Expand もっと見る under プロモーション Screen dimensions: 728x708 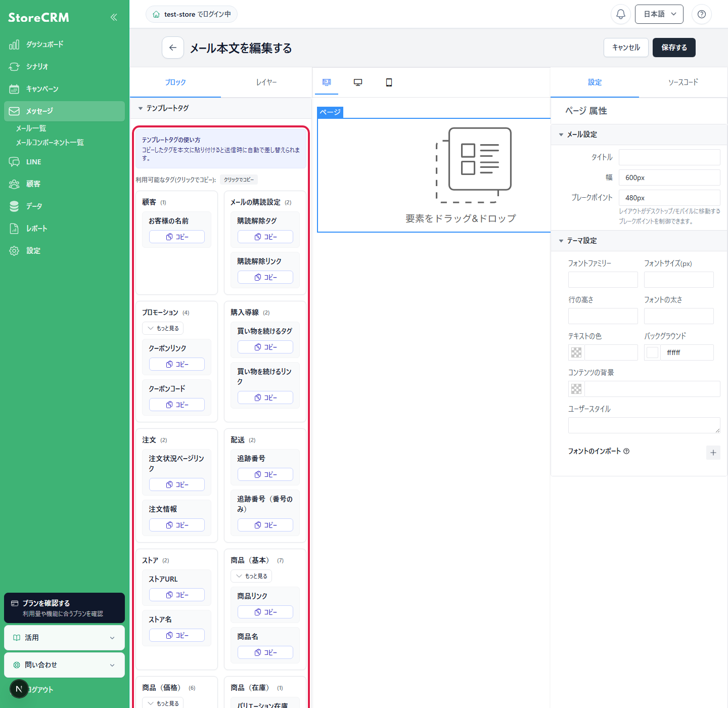(163, 328)
